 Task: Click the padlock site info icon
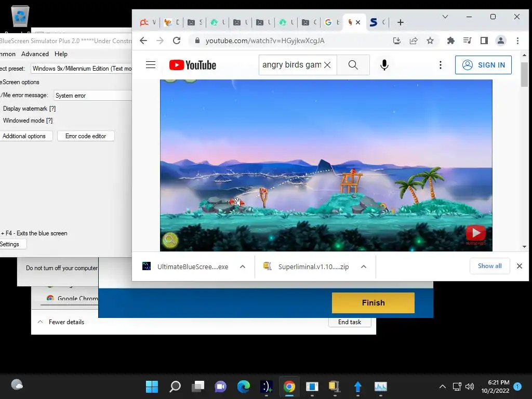tap(197, 41)
